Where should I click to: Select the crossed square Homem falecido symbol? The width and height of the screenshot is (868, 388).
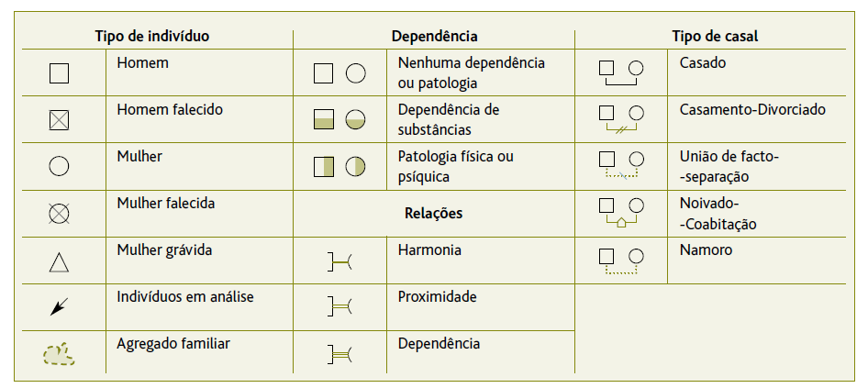pyautogui.click(x=59, y=119)
